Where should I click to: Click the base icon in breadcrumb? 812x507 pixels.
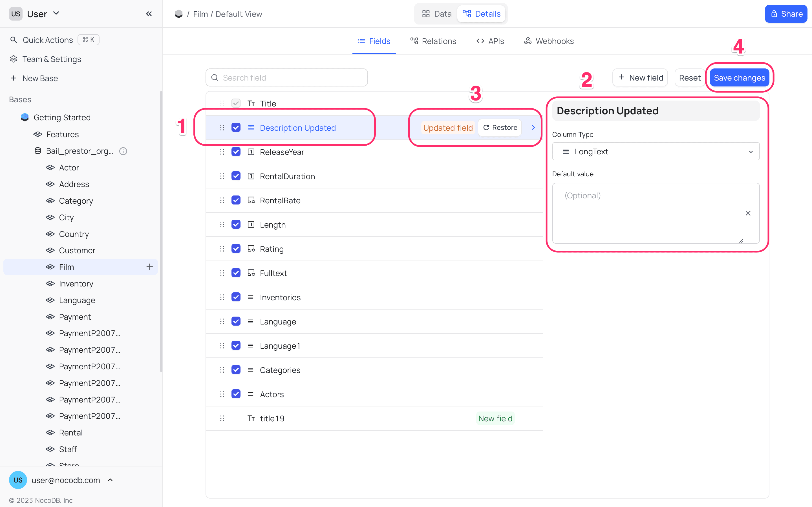179,14
